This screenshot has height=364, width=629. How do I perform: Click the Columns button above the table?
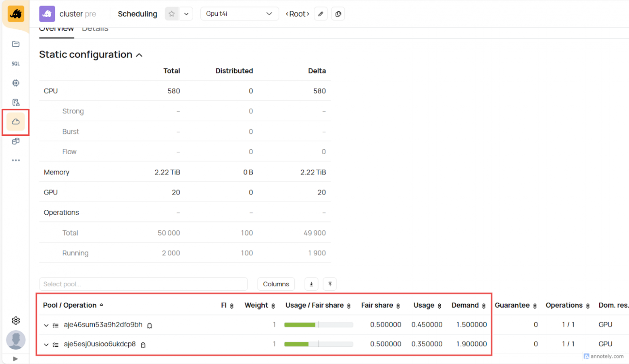(x=276, y=284)
